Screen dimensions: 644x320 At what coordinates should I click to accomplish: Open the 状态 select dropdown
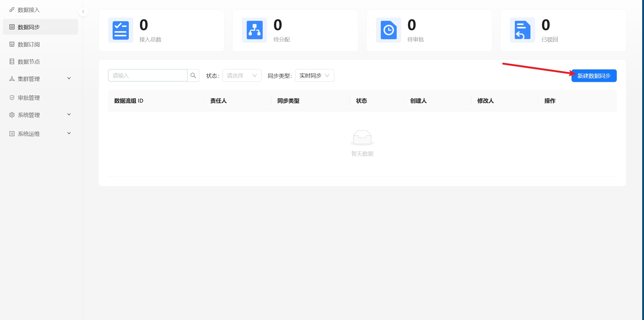[242, 76]
